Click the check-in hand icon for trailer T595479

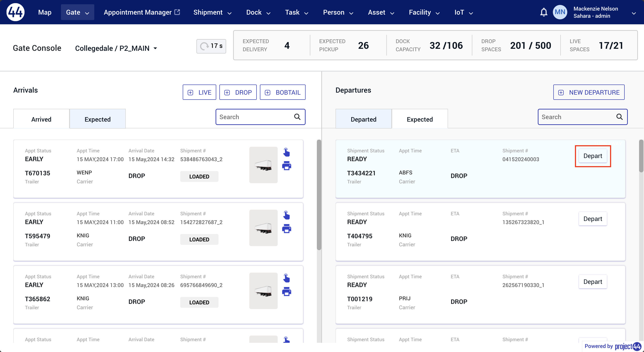[x=286, y=215]
